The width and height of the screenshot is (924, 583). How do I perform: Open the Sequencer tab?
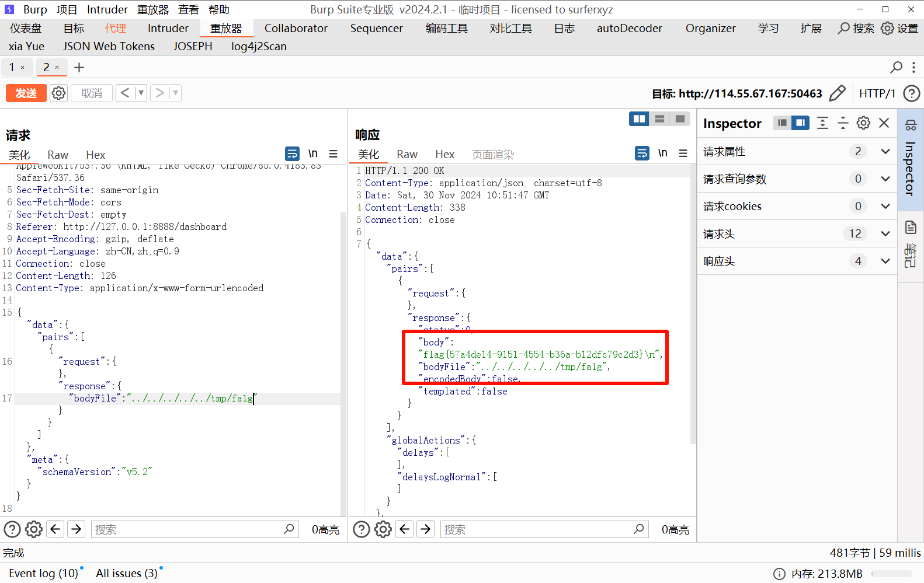pos(377,28)
